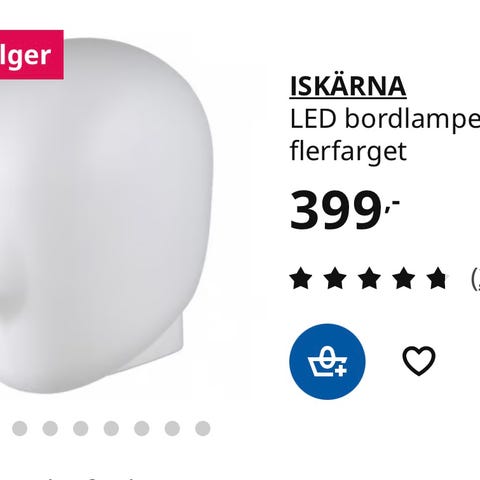480x480 pixels.
Task: Click the LED bordlampe flerfarget description
Action: [x=385, y=135]
